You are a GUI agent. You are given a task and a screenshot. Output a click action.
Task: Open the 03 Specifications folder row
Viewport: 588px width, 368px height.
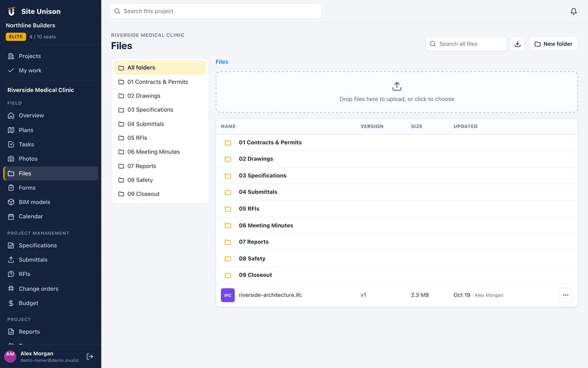coord(397,176)
